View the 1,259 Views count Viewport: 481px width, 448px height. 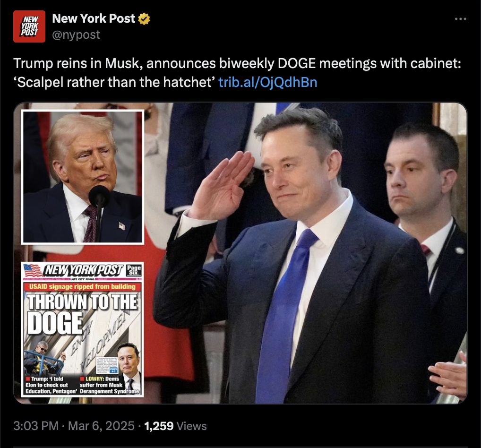(175, 426)
